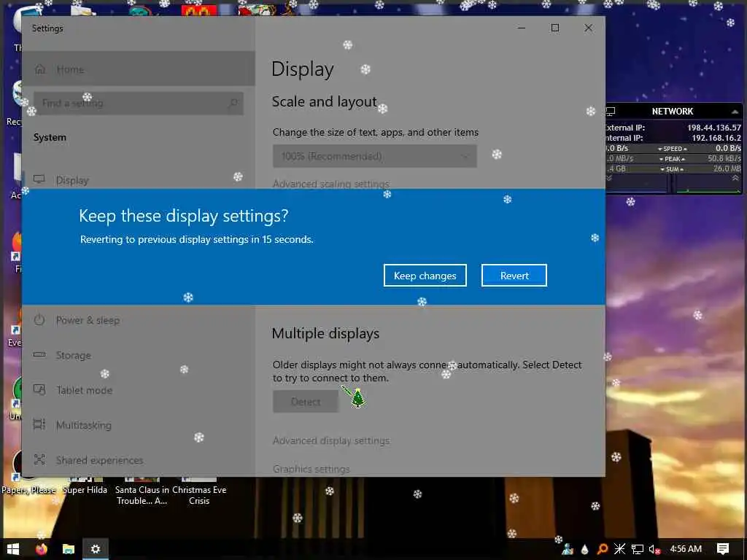Open the Action Center notifications icon
Viewport: 747px width, 560px height.
[723, 549]
